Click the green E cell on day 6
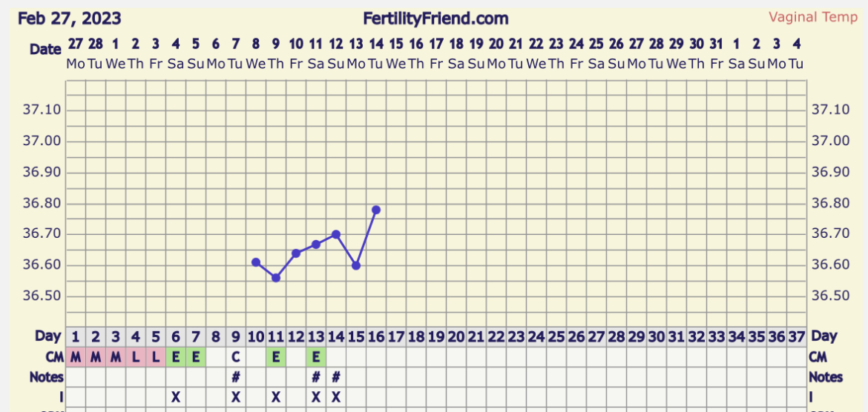 point(176,357)
